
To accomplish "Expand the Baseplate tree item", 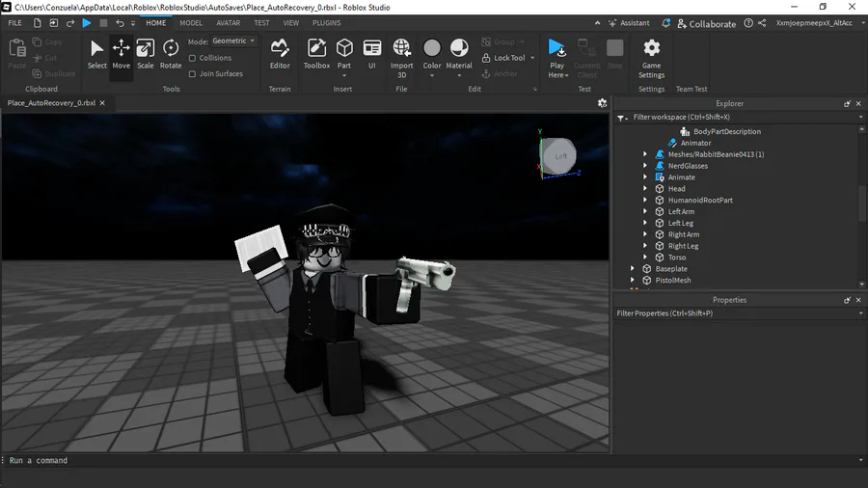I will click(x=632, y=268).
